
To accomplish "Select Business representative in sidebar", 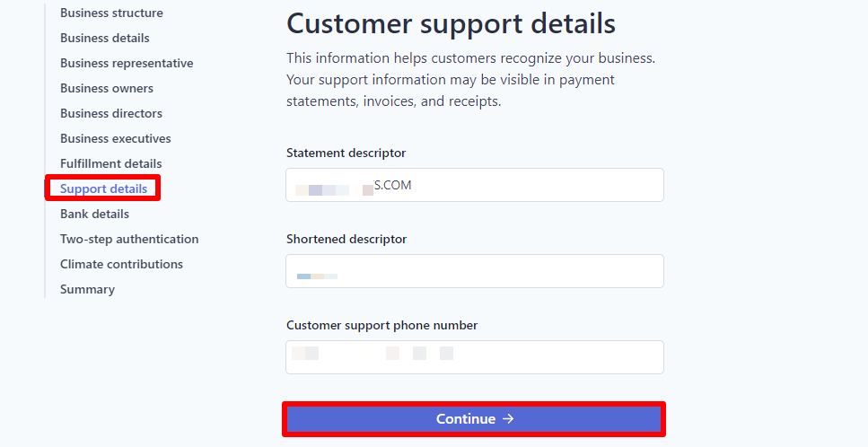I will pos(127,64).
